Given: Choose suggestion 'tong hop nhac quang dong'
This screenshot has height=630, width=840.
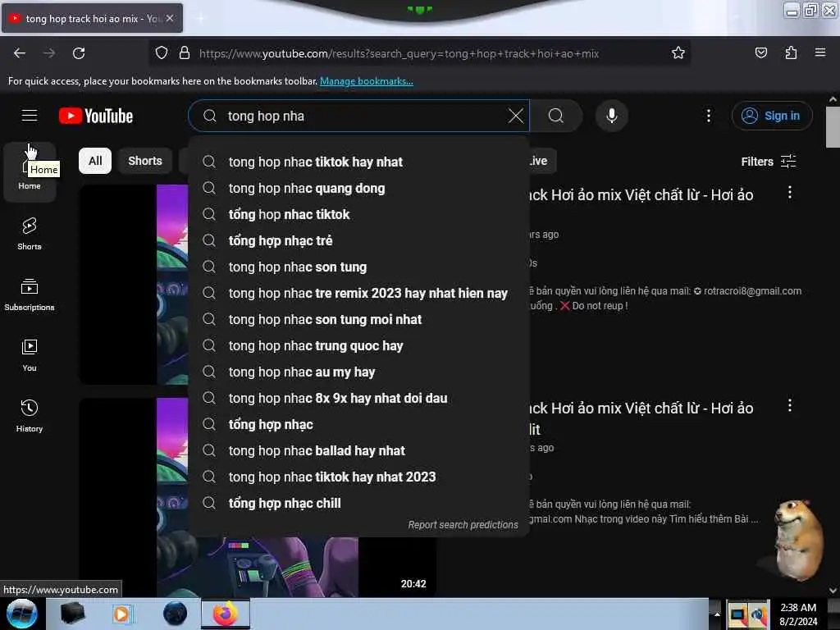Looking at the screenshot, I should coord(358,188).
